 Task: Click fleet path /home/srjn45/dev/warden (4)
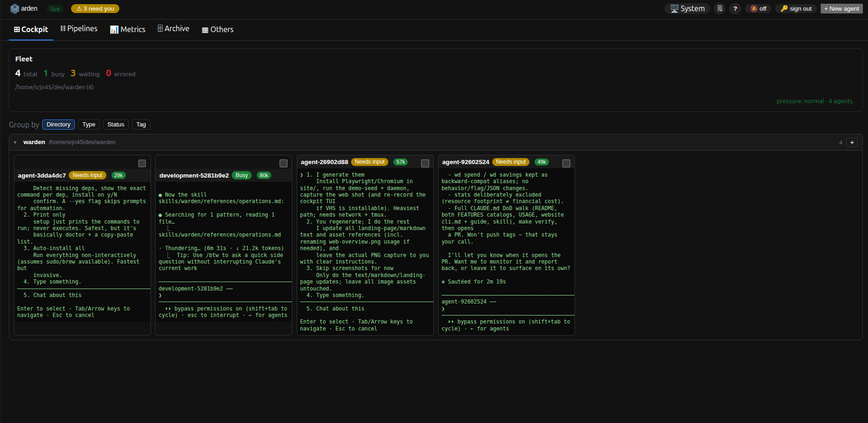[54, 87]
